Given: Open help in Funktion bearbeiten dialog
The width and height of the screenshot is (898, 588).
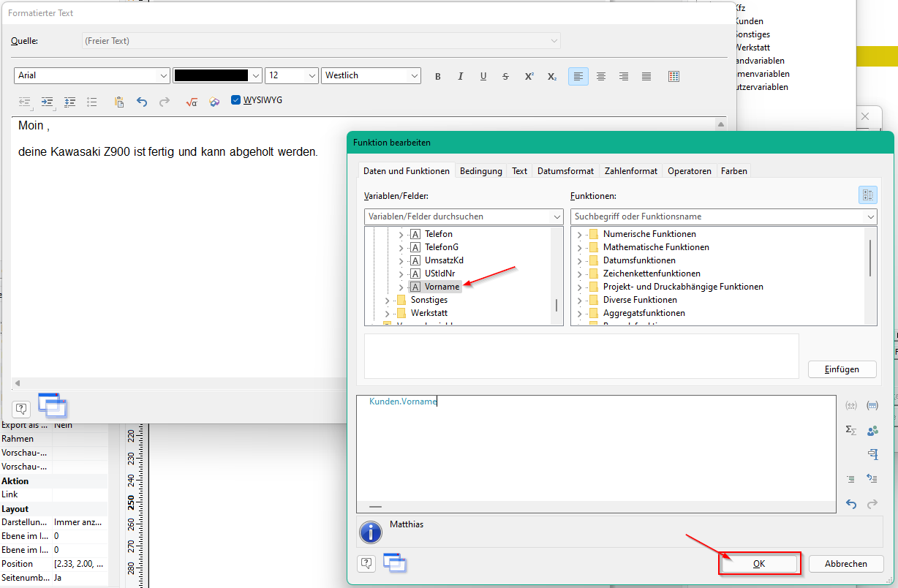Looking at the screenshot, I should click(x=367, y=562).
